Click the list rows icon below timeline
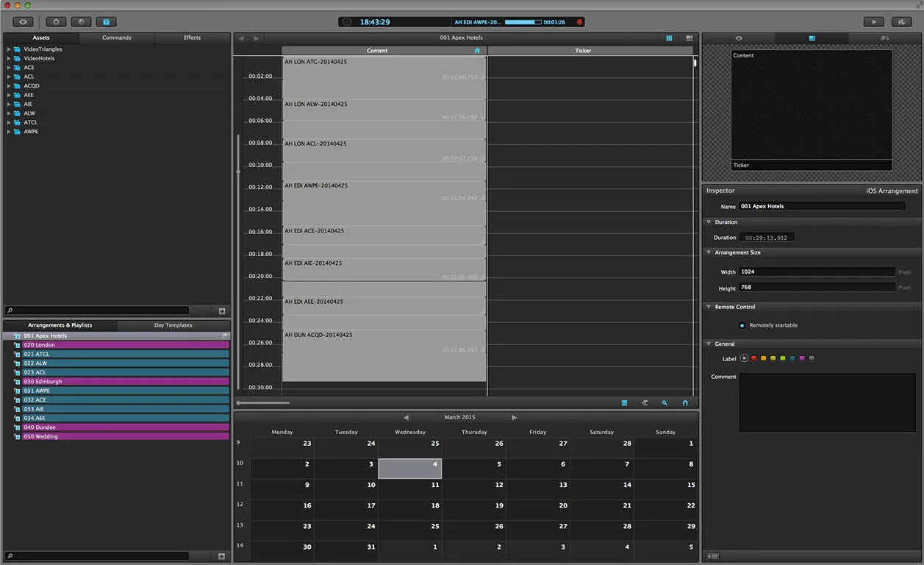This screenshot has width=924, height=565. pos(624,403)
